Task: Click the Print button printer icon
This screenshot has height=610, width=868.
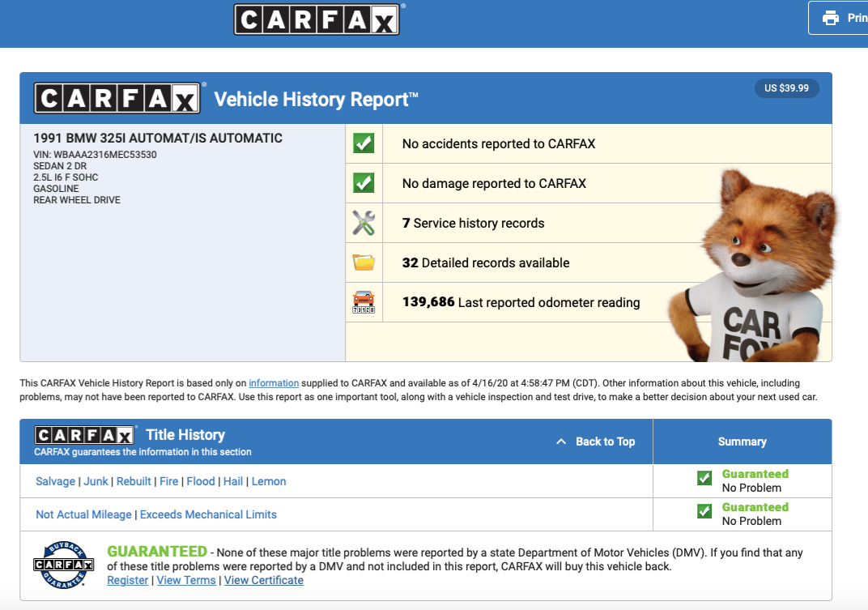Action: click(831, 19)
